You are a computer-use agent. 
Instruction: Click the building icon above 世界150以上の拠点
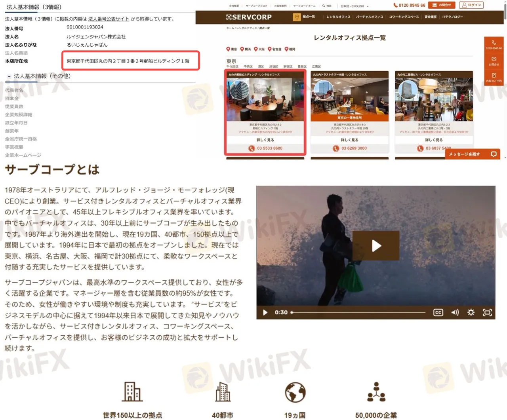pyautogui.click(x=132, y=392)
